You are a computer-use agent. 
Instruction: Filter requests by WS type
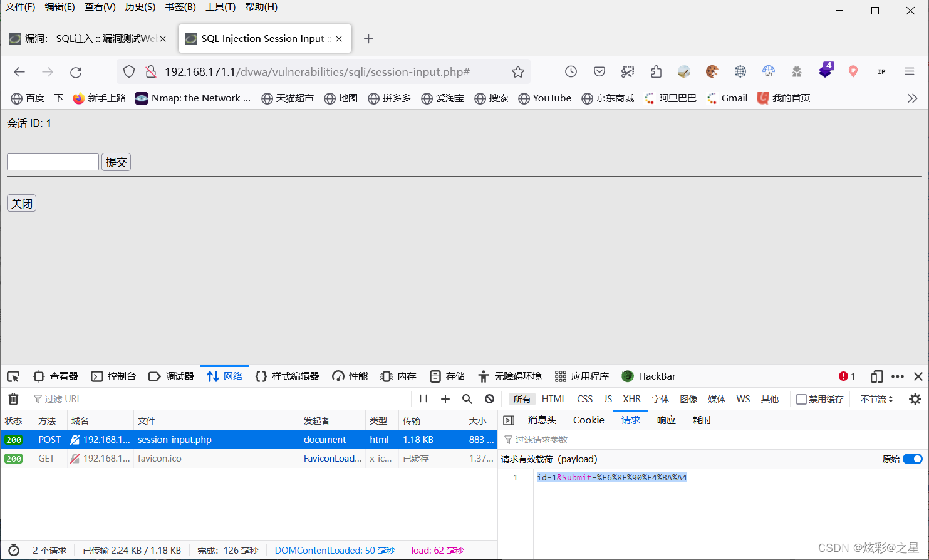click(x=743, y=399)
